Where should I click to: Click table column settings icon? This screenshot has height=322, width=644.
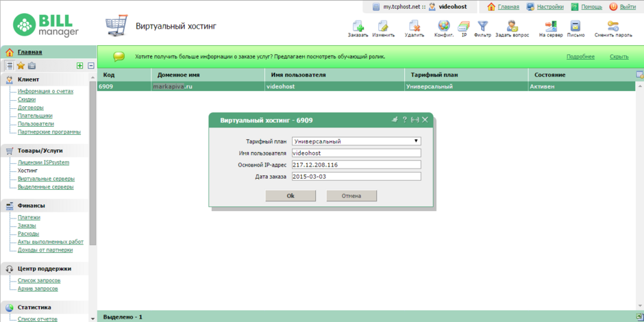pos(639,75)
